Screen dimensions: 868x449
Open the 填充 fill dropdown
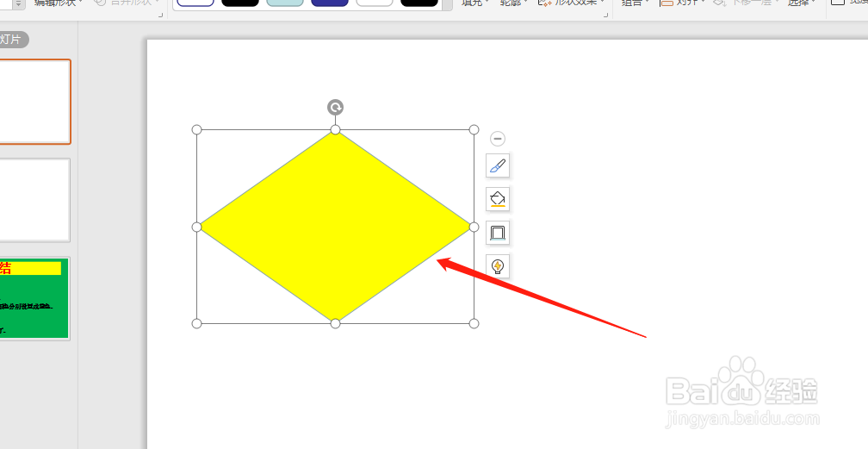475,3
